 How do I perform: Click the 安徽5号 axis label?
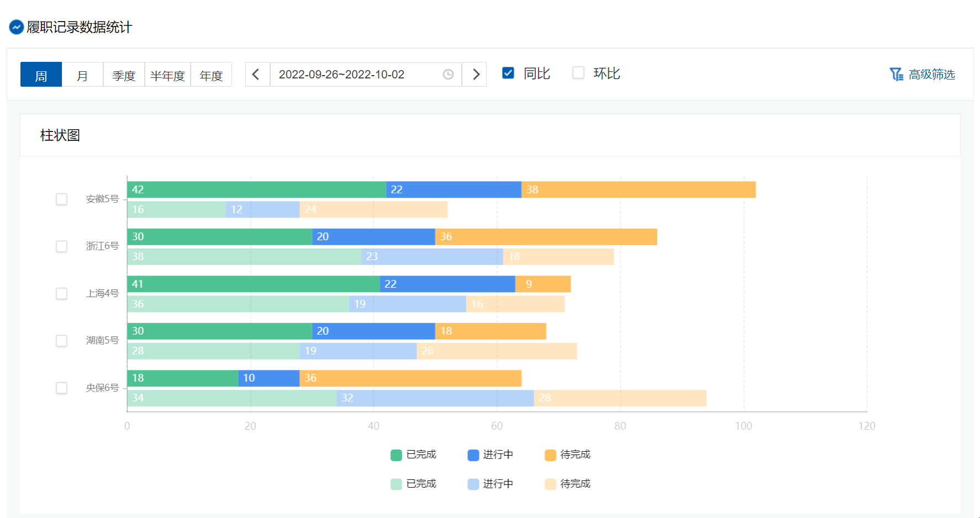[x=102, y=199]
